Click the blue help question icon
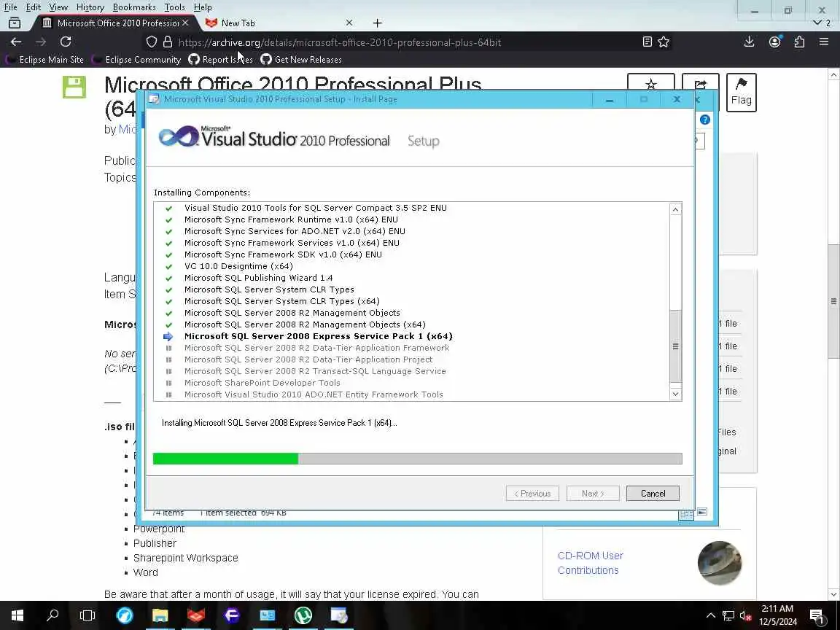This screenshot has height=630, width=840. 705,120
